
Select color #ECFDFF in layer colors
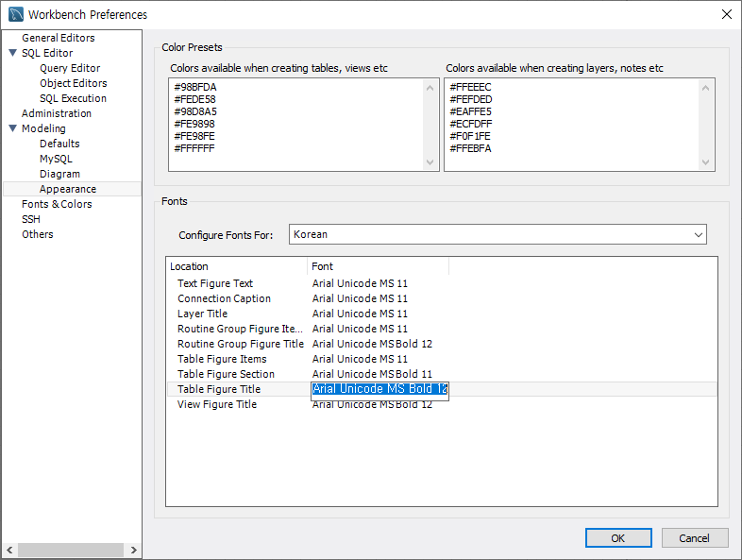pyautogui.click(x=471, y=125)
